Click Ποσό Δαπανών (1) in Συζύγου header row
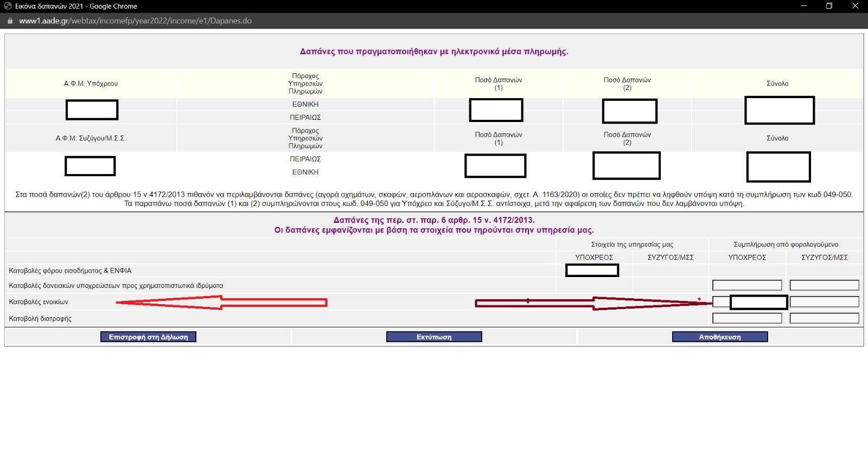 (499, 138)
